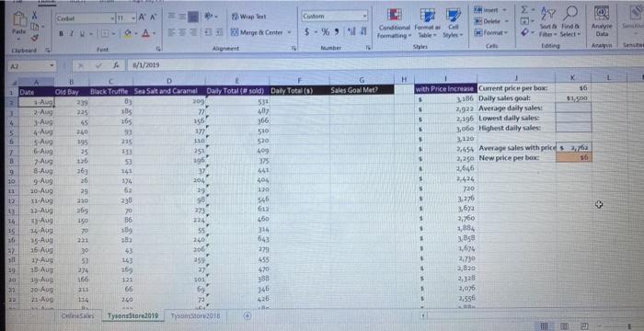The width and height of the screenshot is (644, 331).
Task: Click the Paste clipboard icon
Action: (x=19, y=19)
